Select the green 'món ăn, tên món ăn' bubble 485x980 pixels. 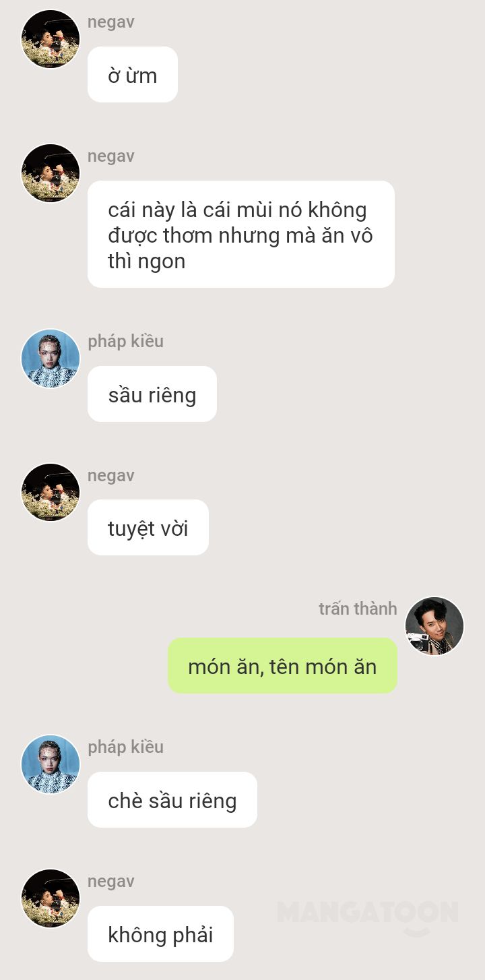[x=282, y=666]
